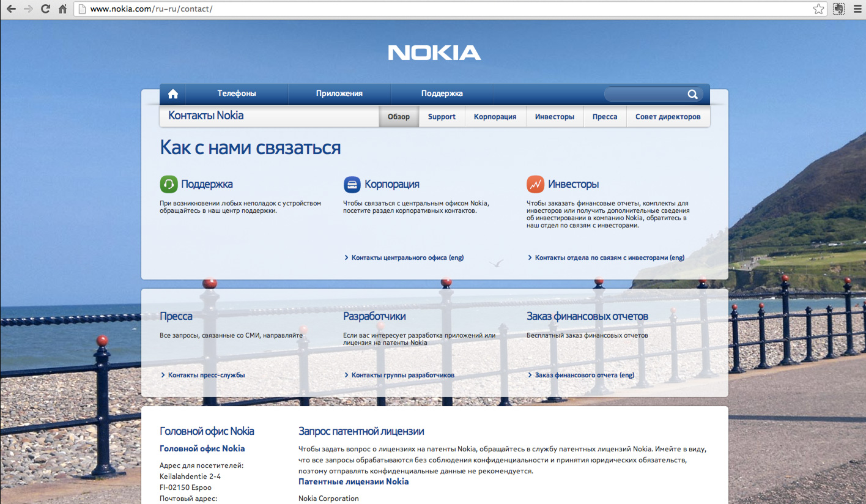The width and height of the screenshot is (866, 504).
Task: Click Заказ финансовых отчетов heading
Action: coord(588,316)
